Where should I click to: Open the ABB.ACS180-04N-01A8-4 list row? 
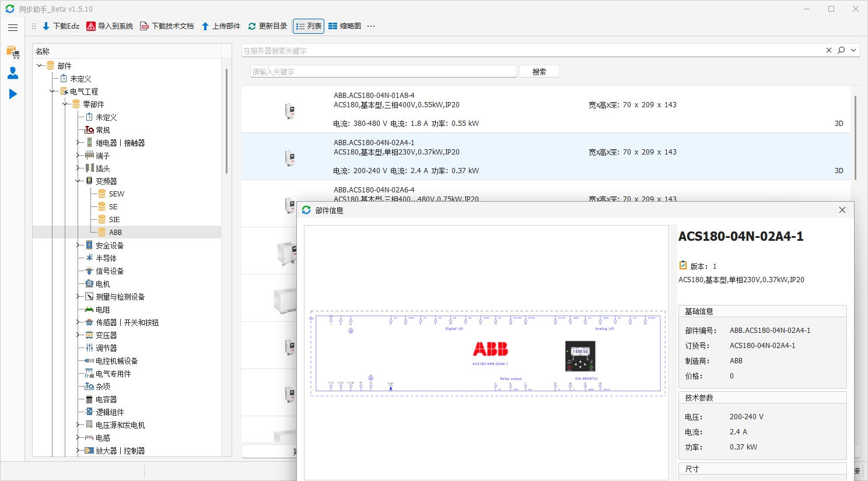coord(546,109)
